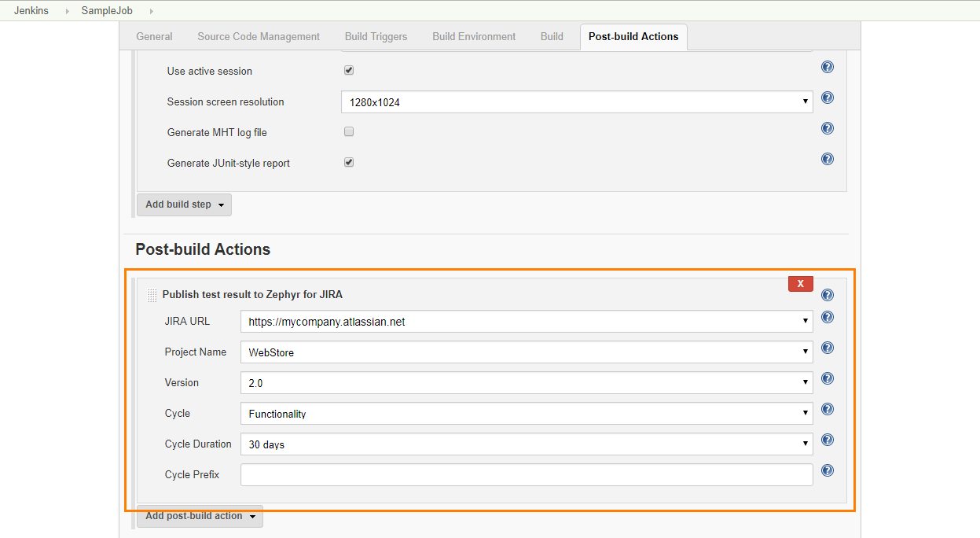The image size is (980, 538).
Task: Open help for Cycle Duration
Action: pos(827,440)
